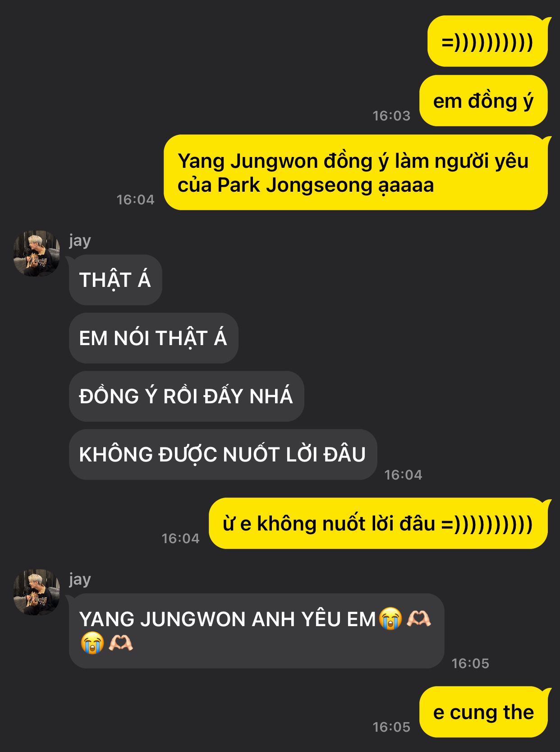Tap 'KHÔNG ĐƯỢC NUỐT LỜI ĐÂU' message
This screenshot has width=560, height=752.
coord(223,454)
